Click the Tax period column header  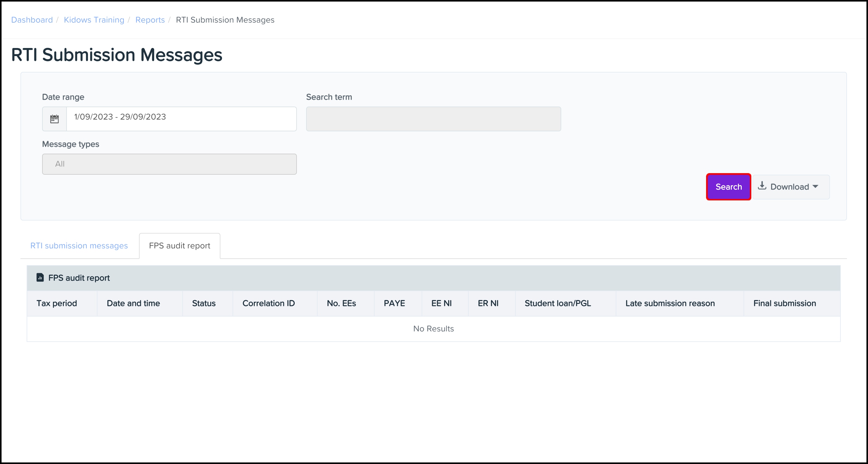(57, 304)
